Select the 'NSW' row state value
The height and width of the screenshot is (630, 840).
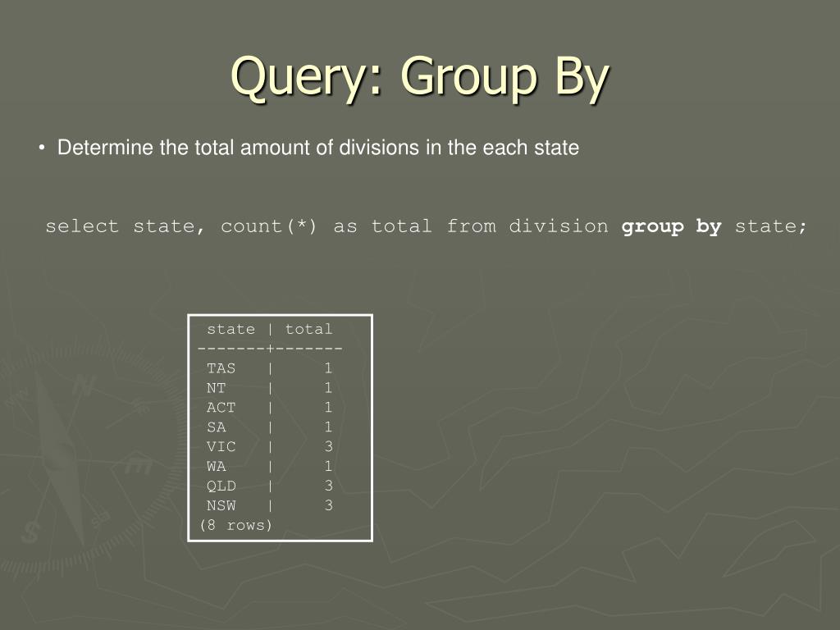[221, 505]
